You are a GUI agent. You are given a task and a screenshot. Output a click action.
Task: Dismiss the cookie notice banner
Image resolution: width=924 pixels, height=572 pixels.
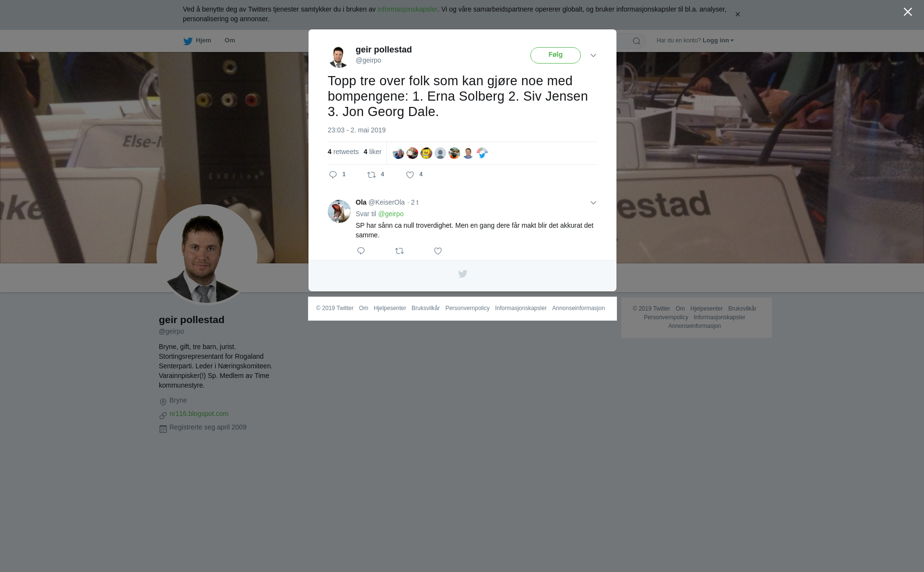pyautogui.click(x=737, y=14)
